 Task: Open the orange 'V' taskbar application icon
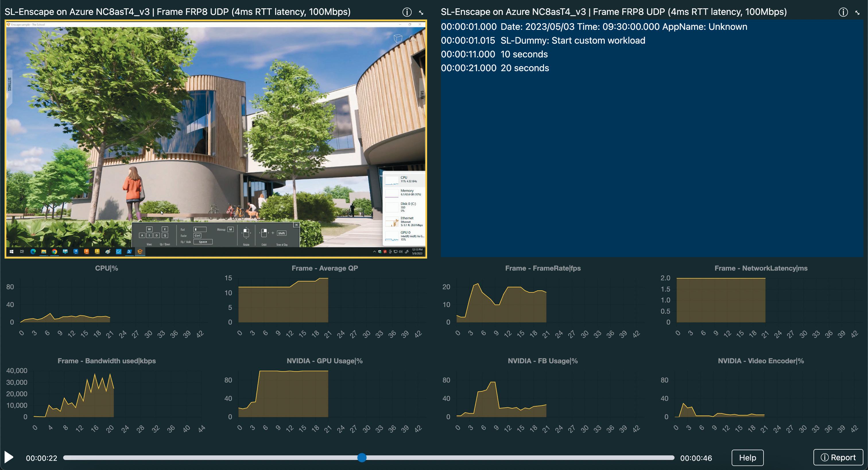(x=87, y=252)
